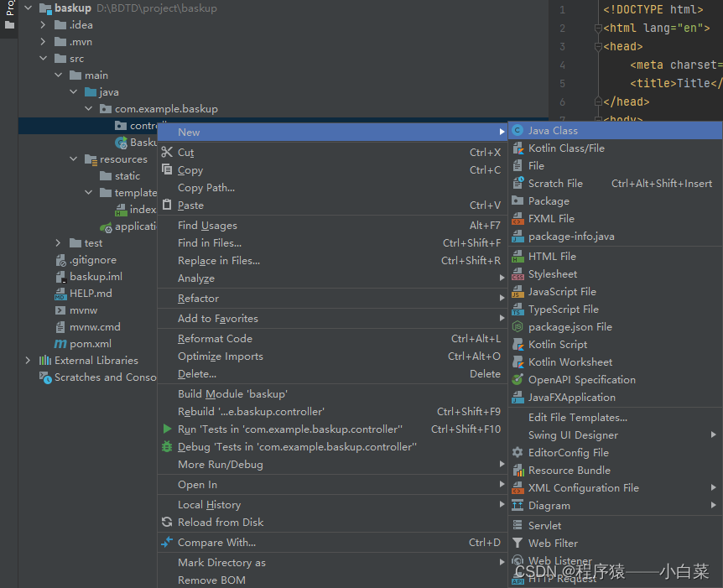Select the static folder
Screen dimensions: 723x588
(120, 175)
